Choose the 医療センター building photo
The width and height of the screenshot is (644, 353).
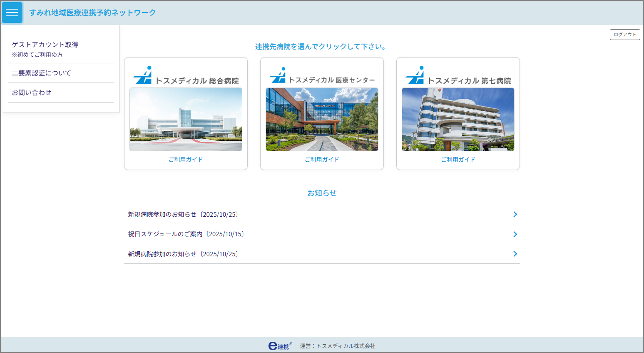click(x=322, y=119)
